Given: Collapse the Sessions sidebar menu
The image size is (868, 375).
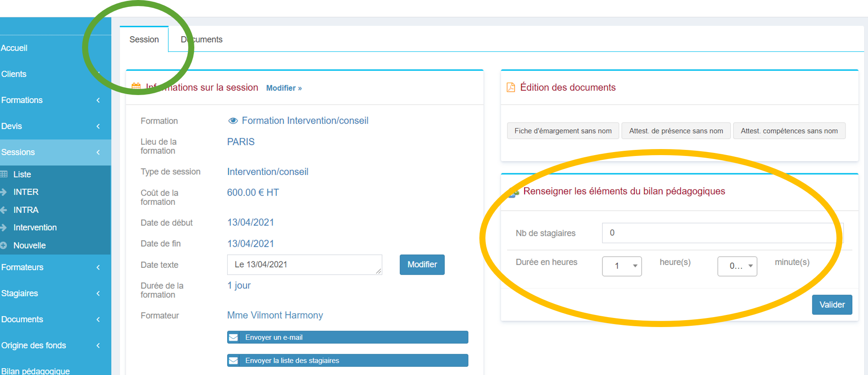Looking at the screenshot, I should 98,153.
